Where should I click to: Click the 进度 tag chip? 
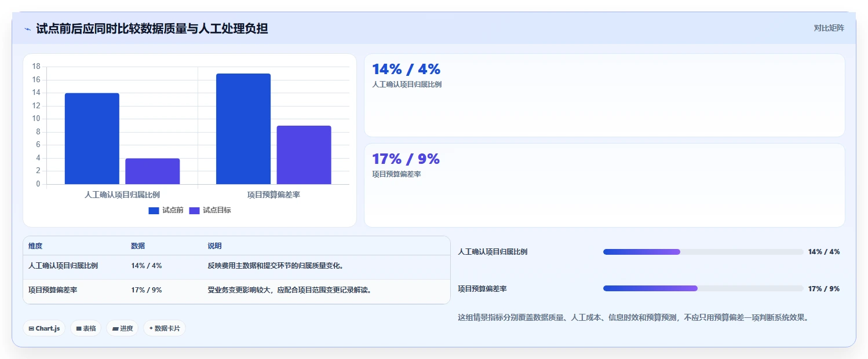[122, 328]
